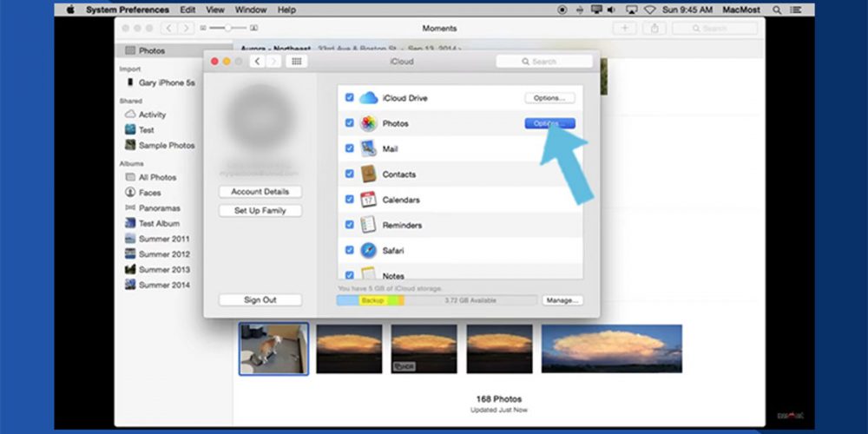Go back with the left arrow button

pos(257,62)
